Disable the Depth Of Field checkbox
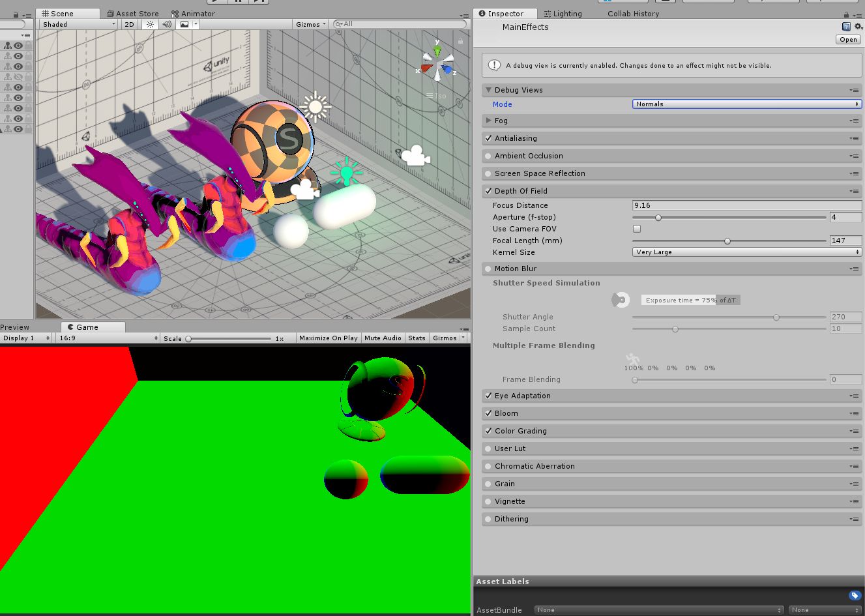This screenshot has height=616, width=865. (x=488, y=191)
